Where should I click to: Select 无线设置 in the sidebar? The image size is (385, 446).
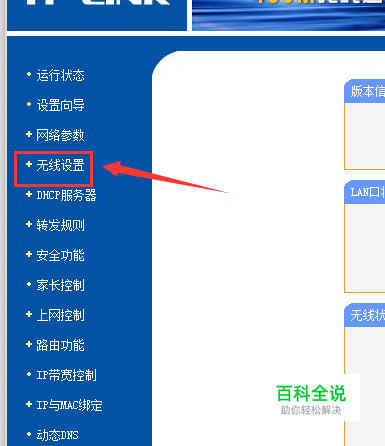[x=60, y=165]
